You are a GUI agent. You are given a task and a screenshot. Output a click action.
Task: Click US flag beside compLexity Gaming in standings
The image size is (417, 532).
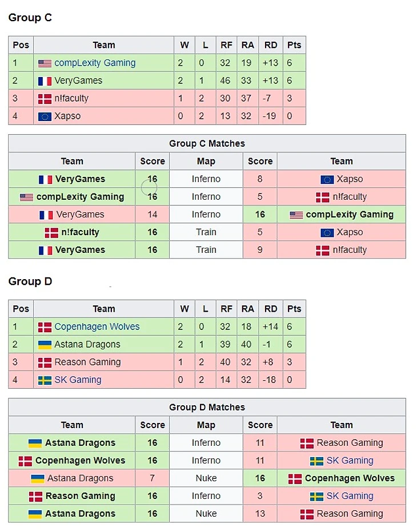[45, 63]
